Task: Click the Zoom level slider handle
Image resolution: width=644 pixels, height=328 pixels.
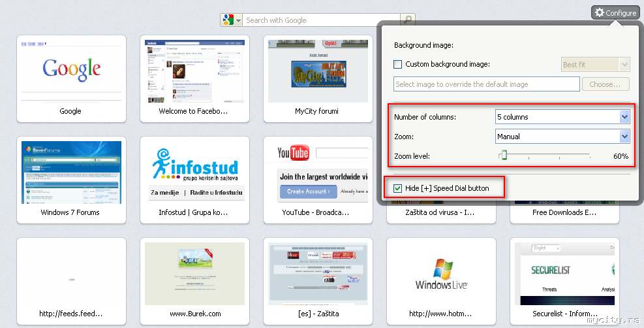Action: (504, 156)
